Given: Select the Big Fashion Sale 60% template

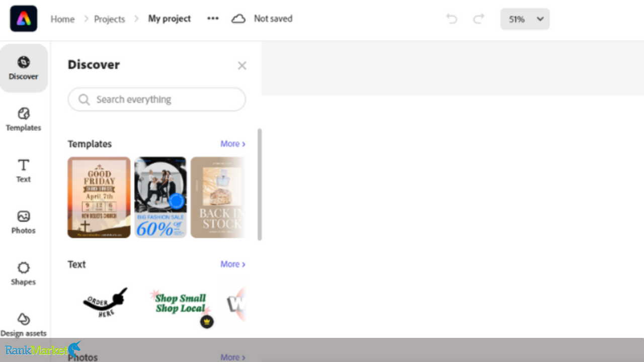Looking at the screenshot, I should 160,197.
